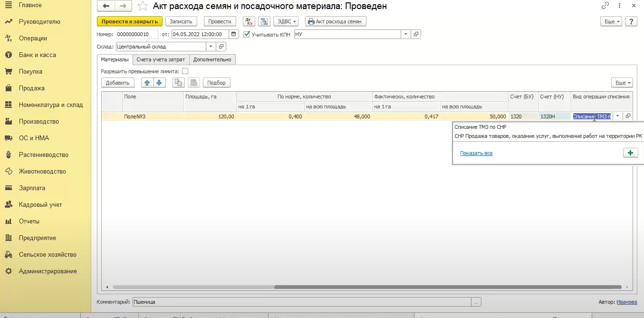Open Растениеводство section in sidebar
This screenshot has height=318, width=644.
pos(43,155)
